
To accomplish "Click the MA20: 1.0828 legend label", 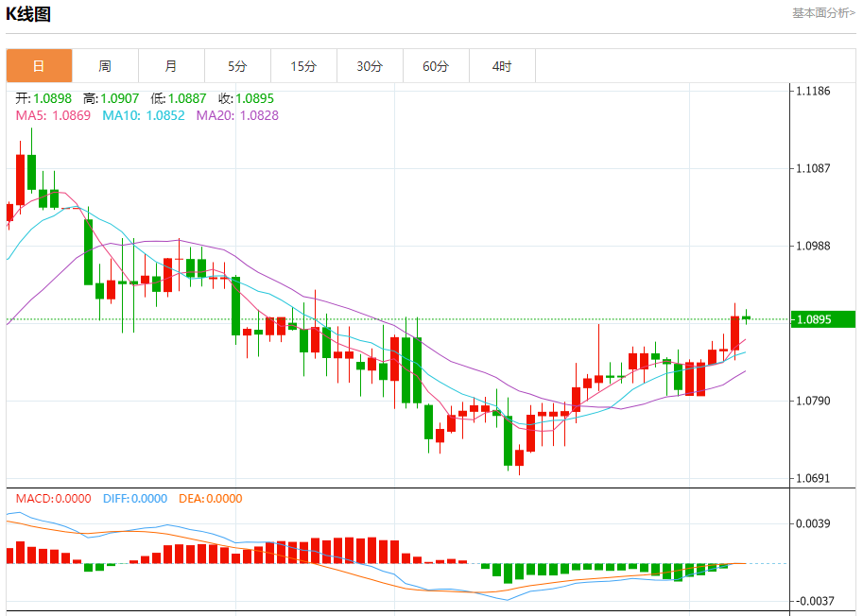I will tap(237, 115).
